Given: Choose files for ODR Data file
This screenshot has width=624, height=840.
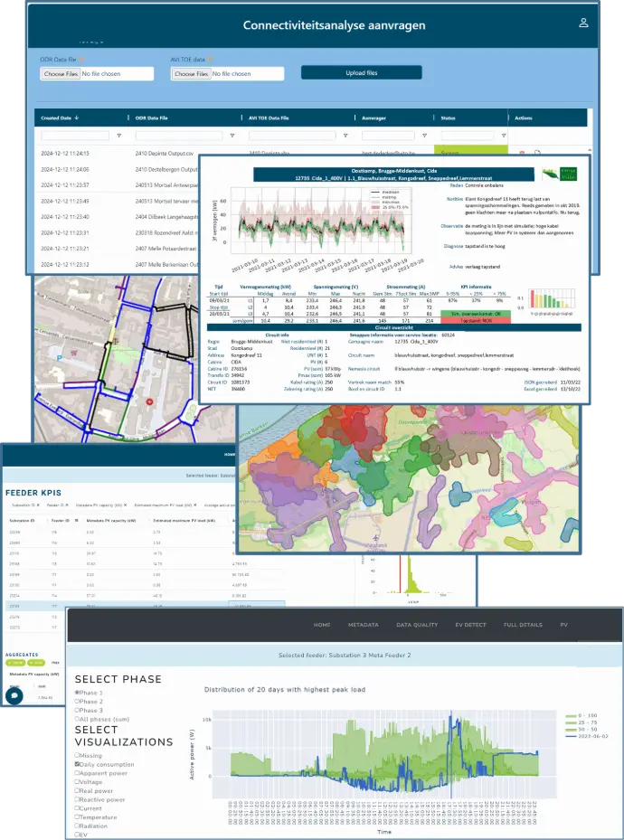Looking at the screenshot, I should coord(60,73).
